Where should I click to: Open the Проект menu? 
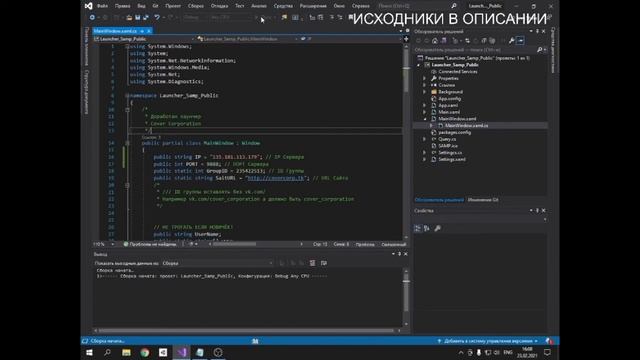pyautogui.click(x=173, y=6)
